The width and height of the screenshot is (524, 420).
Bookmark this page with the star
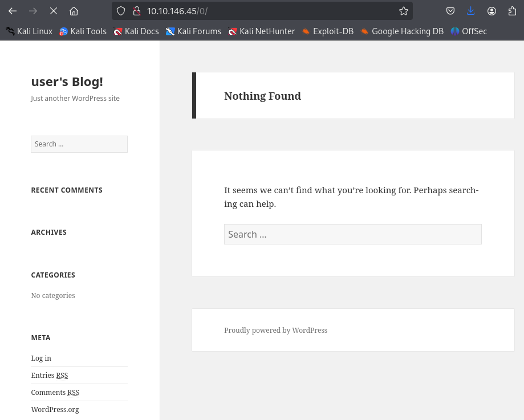(x=404, y=11)
